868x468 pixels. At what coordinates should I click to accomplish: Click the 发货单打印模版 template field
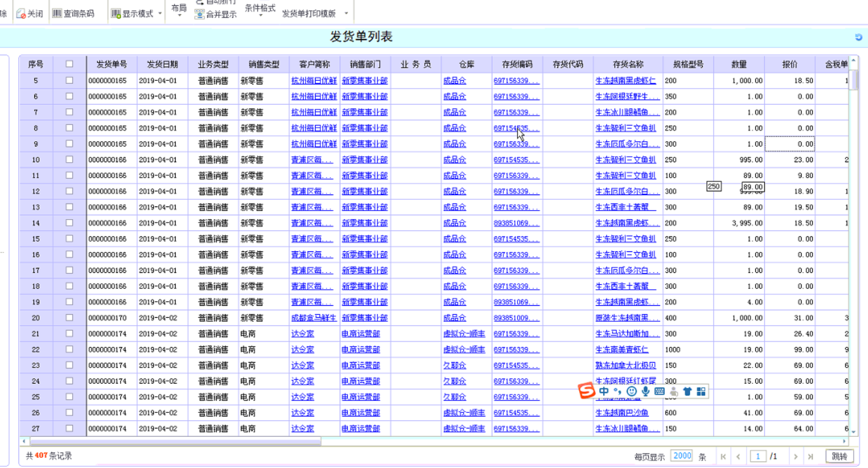(x=309, y=13)
